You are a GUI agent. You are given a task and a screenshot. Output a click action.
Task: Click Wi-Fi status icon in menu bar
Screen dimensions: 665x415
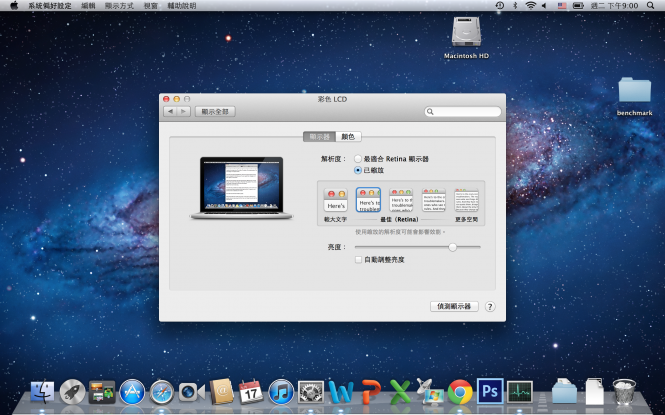tap(530, 6)
